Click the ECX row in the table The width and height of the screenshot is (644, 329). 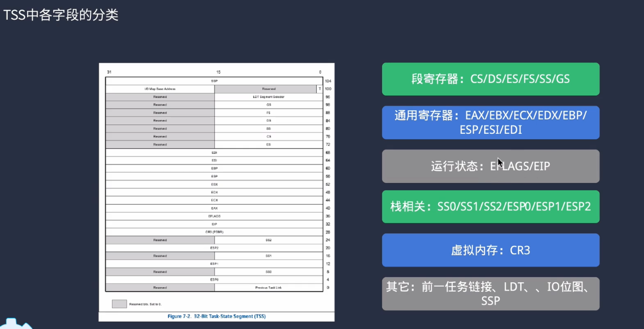point(214,200)
